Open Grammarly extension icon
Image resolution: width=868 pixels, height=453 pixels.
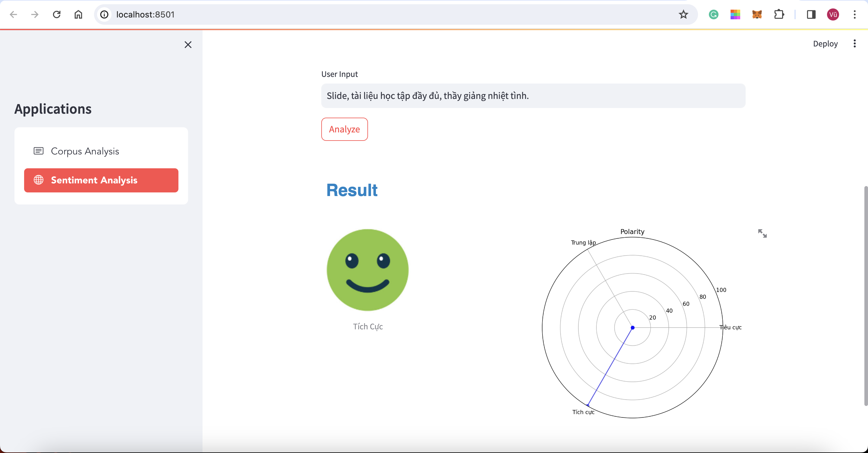pos(713,14)
